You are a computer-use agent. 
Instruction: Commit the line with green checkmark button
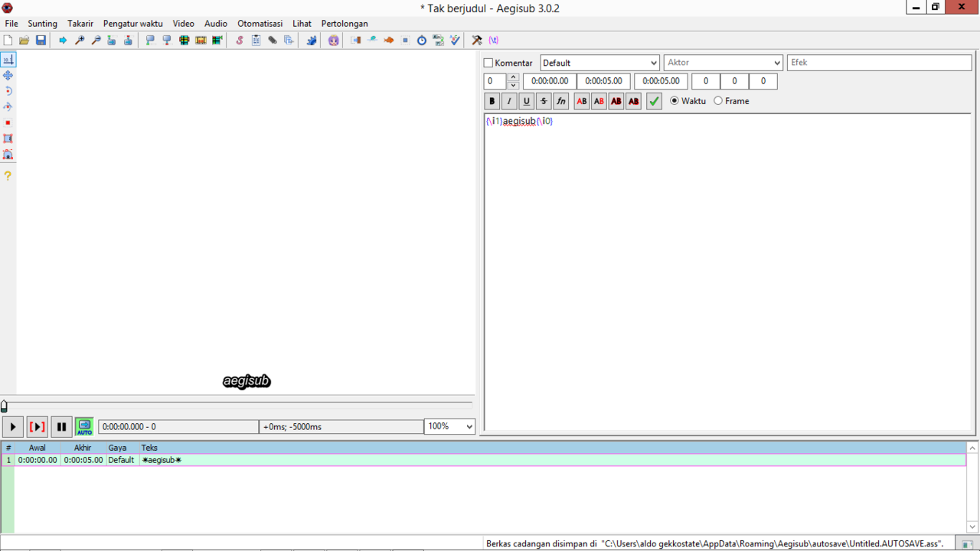click(x=654, y=101)
